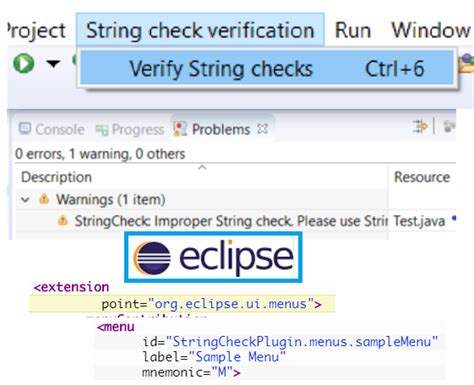This screenshot has width=474, height=385.
Task: Click the eclipse logo image
Action: pos(213,257)
